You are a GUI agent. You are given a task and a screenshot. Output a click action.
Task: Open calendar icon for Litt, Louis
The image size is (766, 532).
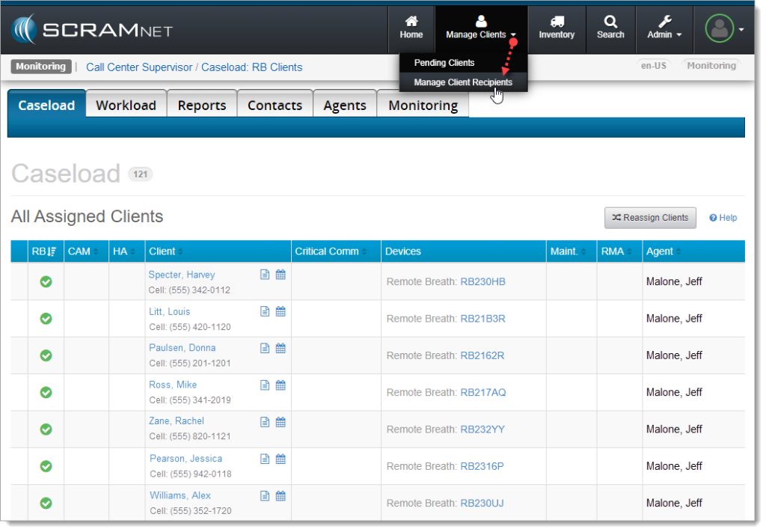281,311
